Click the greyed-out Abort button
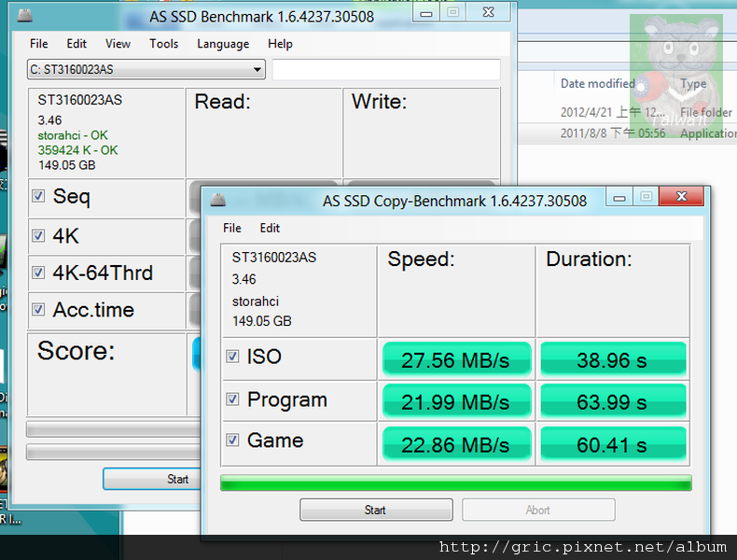This screenshot has width=737, height=560. pos(538,510)
